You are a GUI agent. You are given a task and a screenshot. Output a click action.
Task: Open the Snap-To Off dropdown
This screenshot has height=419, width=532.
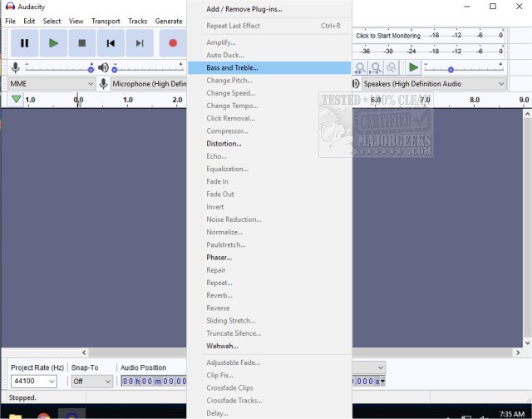pyautogui.click(x=92, y=382)
